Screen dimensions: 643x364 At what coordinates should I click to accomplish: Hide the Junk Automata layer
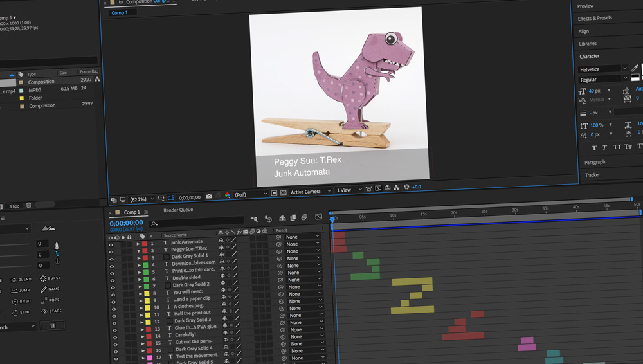111,244
